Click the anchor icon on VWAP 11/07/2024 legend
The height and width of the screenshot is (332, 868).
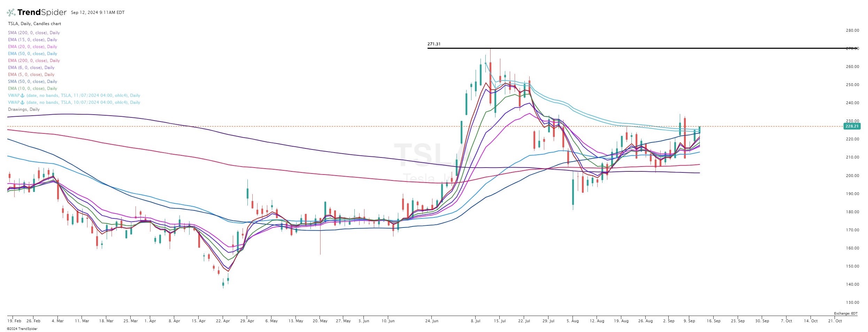[x=23, y=95]
